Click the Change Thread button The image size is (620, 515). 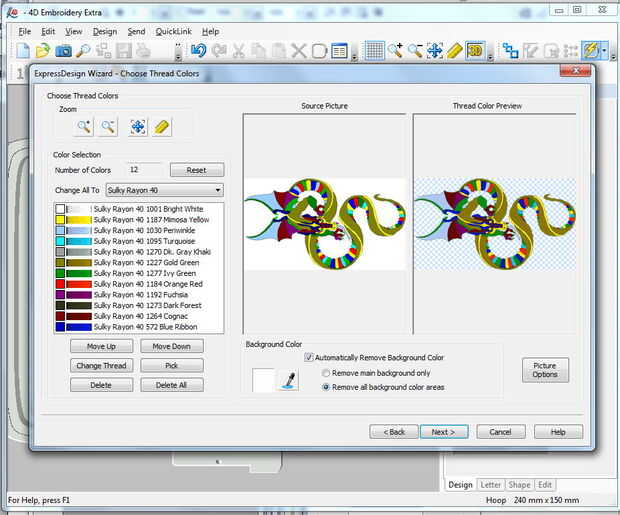pyautogui.click(x=101, y=365)
